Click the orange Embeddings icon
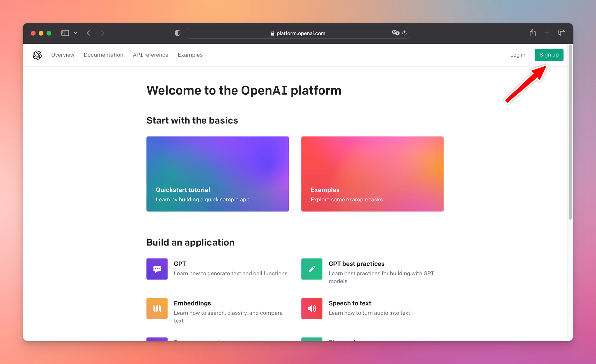Image resolution: width=596 pixels, height=364 pixels. click(157, 308)
